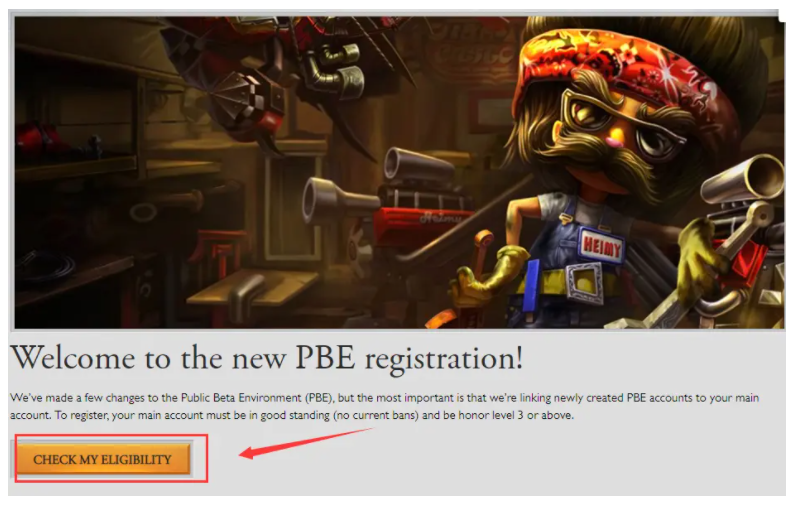Image resolution: width=792 pixels, height=505 pixels.
Task: Click the HEIMY name tag on the overalls
Action: point(602,246)
